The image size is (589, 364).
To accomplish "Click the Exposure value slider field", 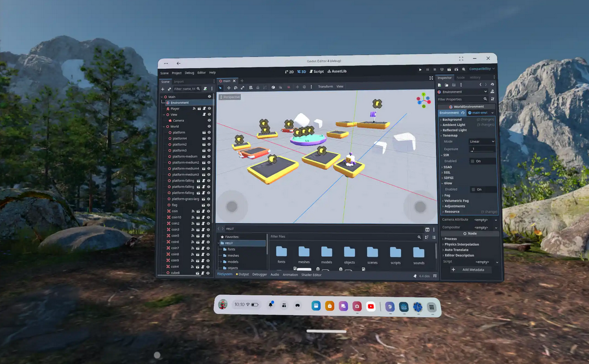I will coord(482,149).
